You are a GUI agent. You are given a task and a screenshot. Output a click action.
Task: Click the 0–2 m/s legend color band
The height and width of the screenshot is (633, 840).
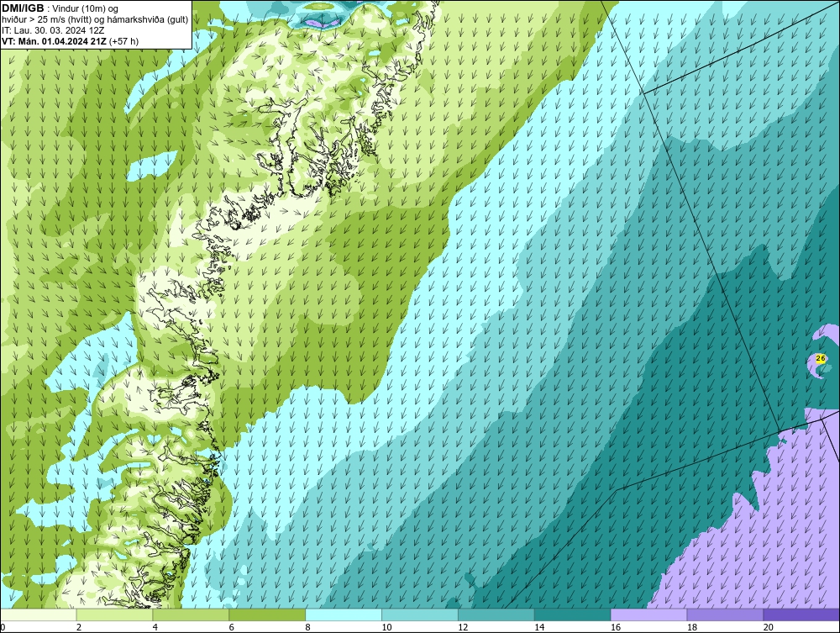tap(39, 615)
